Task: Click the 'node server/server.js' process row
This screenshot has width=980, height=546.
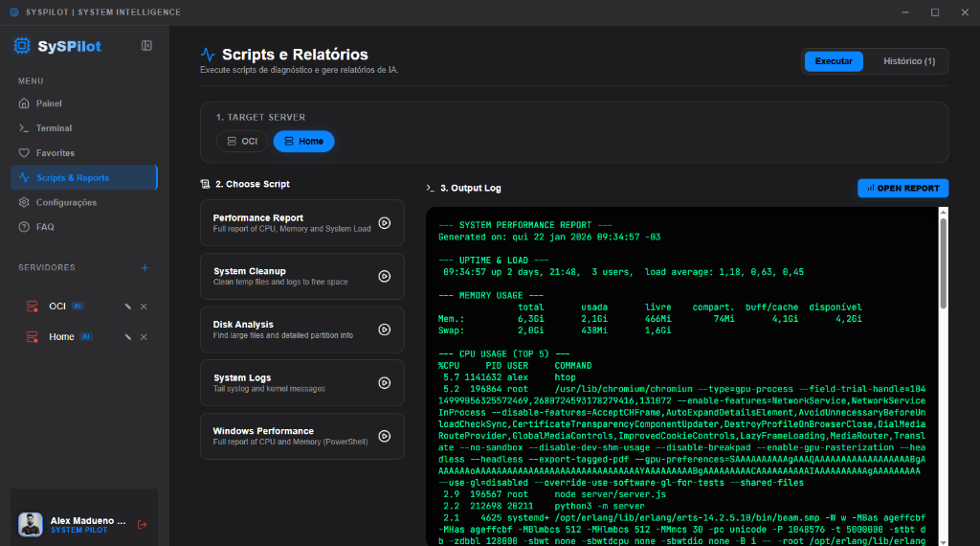Action: click(554, 494)
